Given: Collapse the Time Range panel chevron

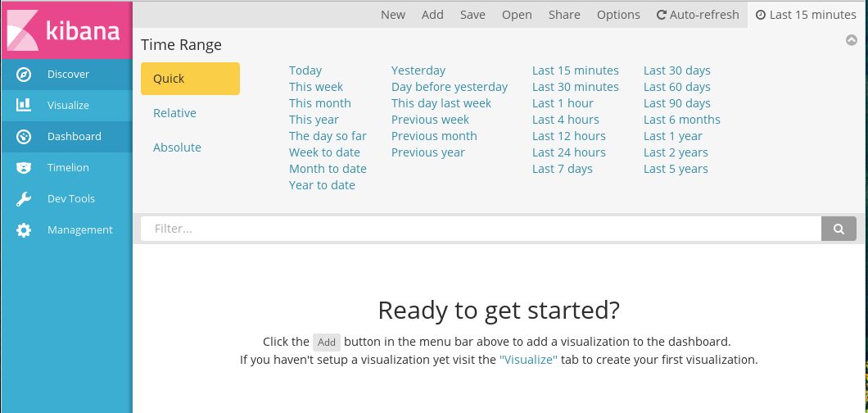Looking at the screenshot, I should (852, 40).
